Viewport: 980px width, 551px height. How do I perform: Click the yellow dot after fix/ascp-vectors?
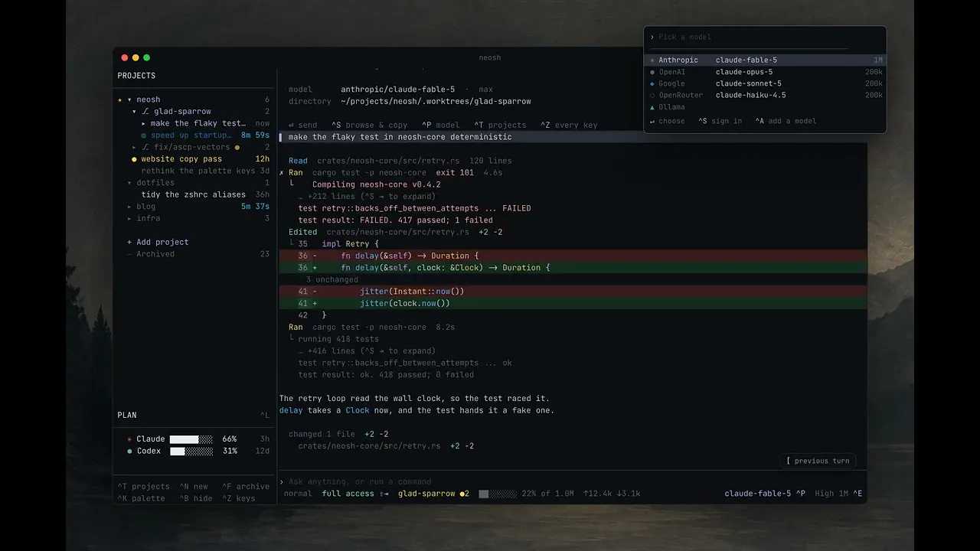(237, 147)
